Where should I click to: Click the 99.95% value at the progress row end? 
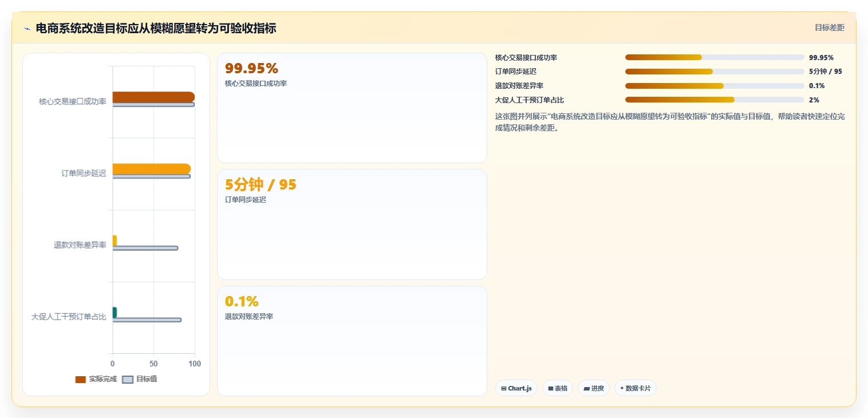tap(821, 57)
